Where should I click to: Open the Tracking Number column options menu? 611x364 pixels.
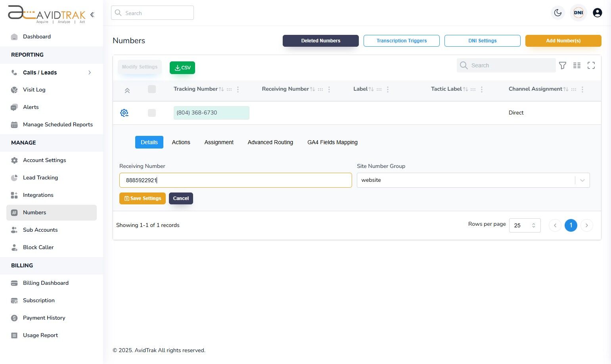(238, 89)
